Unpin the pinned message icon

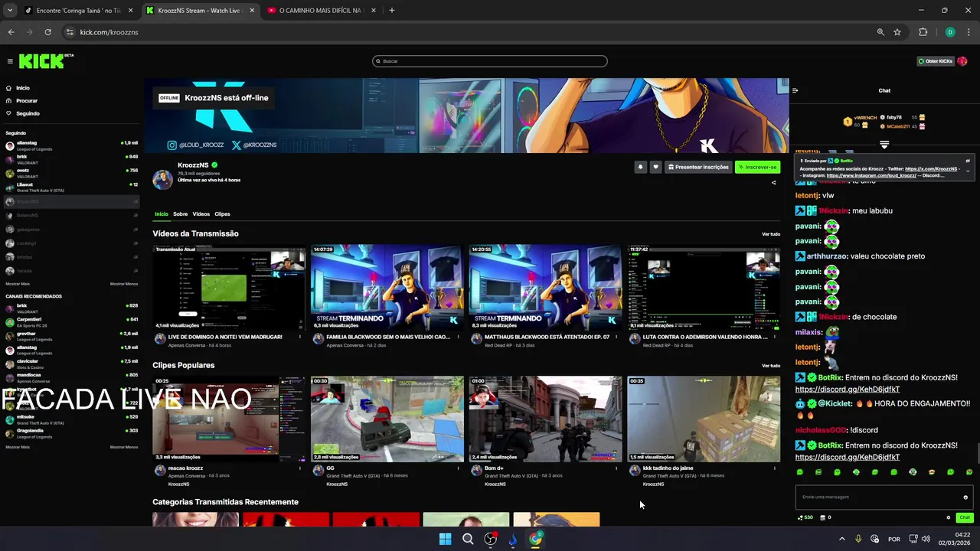[x=968, y=161]
